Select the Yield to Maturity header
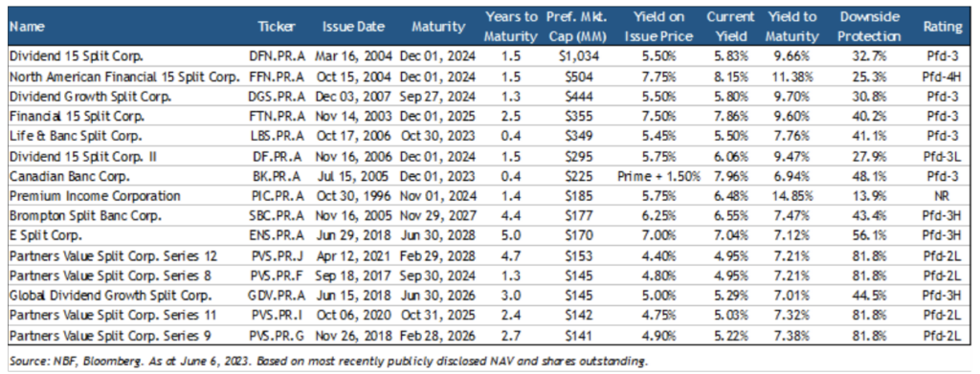The height and width of the screenshot is (374, 980). (793, 27)
